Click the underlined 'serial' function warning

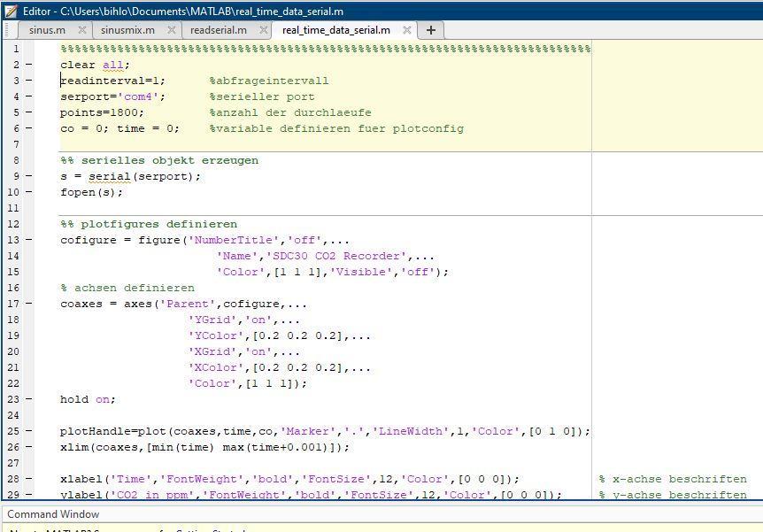(x=110, y=176)
